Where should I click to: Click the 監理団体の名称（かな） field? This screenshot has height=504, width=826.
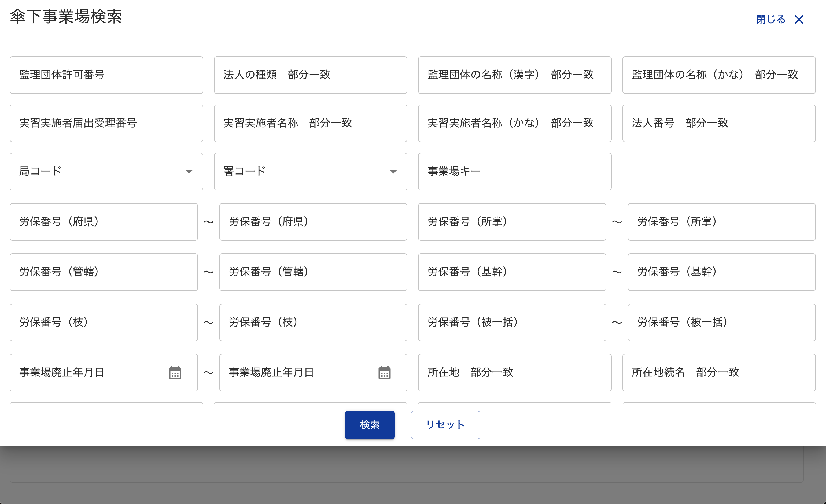(x=719, y=75)
